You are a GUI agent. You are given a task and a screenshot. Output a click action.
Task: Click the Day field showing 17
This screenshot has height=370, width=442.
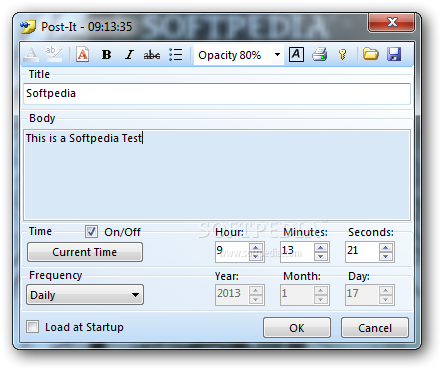pyautogui.click(x=362, y=295)
